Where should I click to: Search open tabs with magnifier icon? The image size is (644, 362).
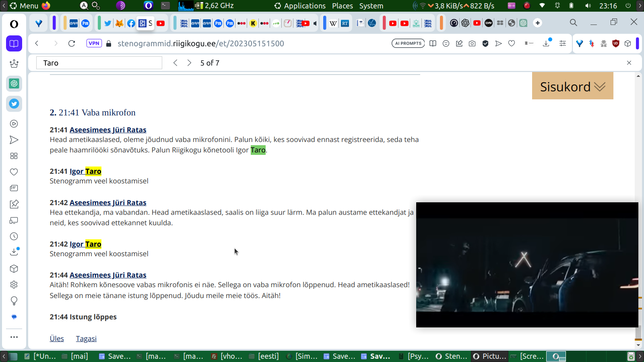coord(574,23)
